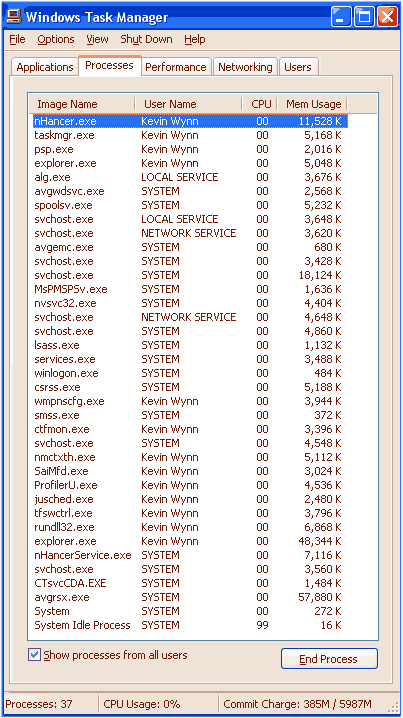Click the 48,344 K memory value

pos(319,541)
